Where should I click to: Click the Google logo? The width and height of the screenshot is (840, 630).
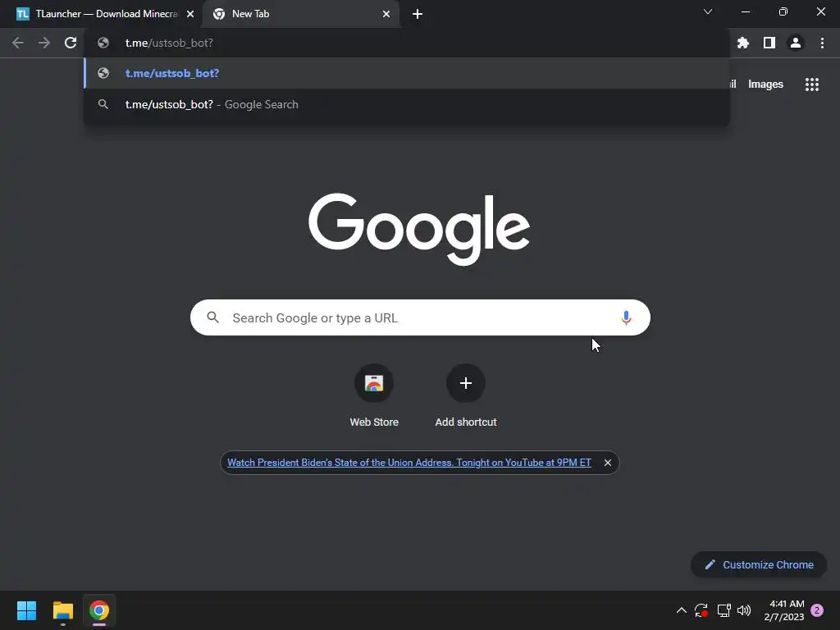coord(419,230)
